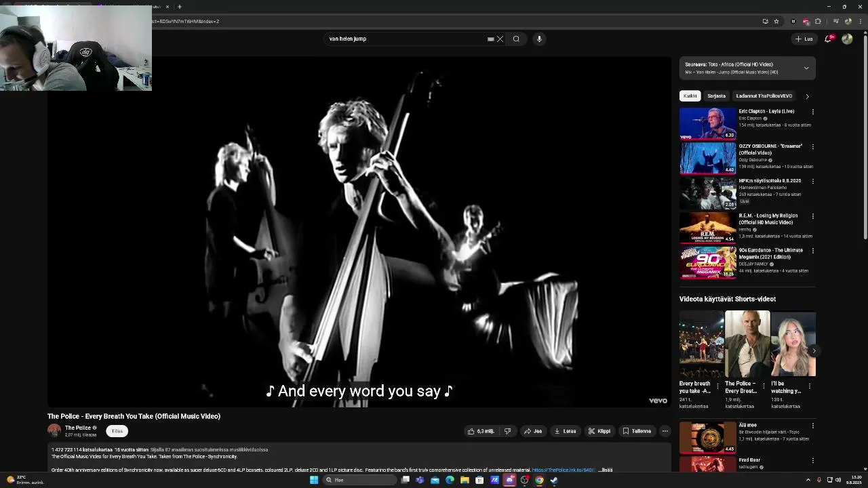
Task: Open options menu for HPK:n näytösottelu video
Action: tap(812, 182)
